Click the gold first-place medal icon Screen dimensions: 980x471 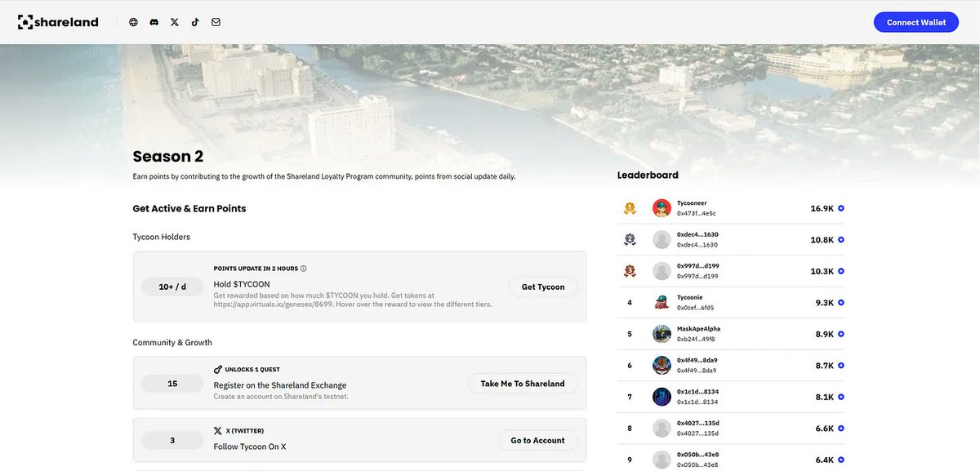[x=630, y=208]
